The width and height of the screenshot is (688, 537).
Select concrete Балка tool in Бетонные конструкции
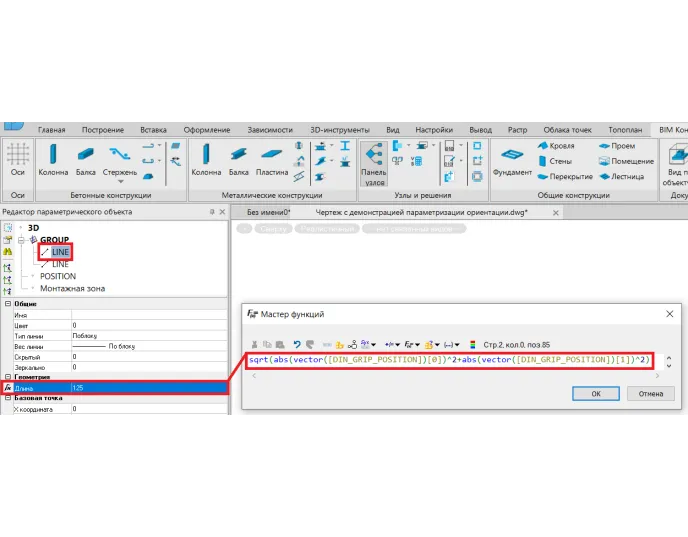(x=86, y=160)
